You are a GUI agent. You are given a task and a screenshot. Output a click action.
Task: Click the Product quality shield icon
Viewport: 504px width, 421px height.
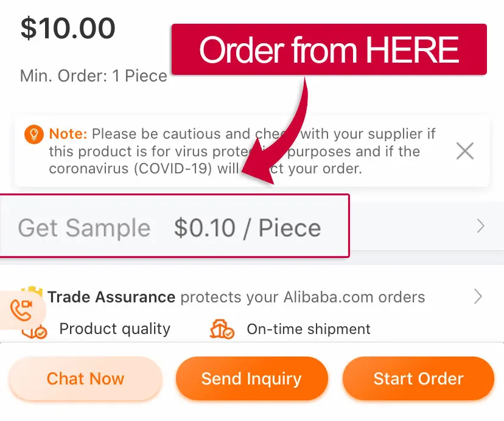click(x=33, y=332)
